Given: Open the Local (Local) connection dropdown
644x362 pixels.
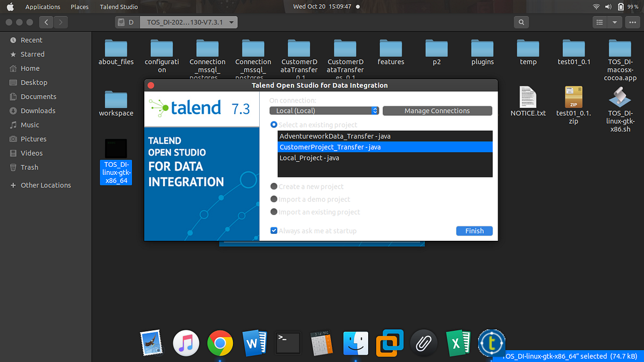Looking at the screenshot, I should [324, 110].
